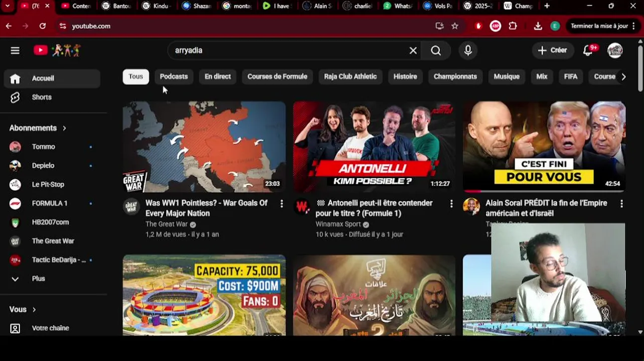
Task: Open FORMULA 1 channel subscription
Action: click(52, 203)
